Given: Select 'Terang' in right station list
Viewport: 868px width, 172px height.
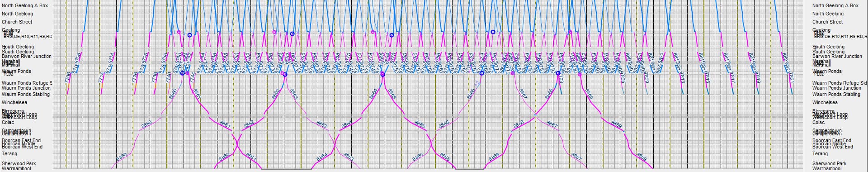Looking at the screenshot, I should pyautogui.click(x=820, y=154).
